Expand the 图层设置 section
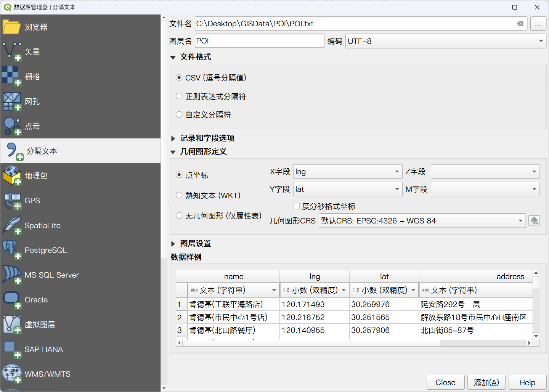 point(173,244)
